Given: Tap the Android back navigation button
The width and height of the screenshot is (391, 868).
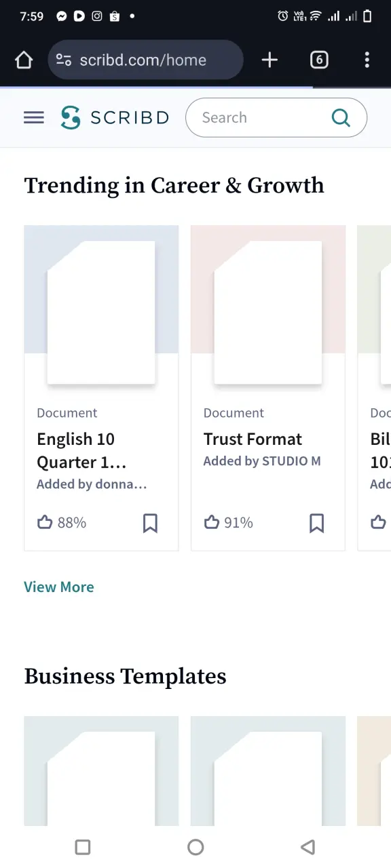Looking at the screenshot, I should click(x=308, y=847).
